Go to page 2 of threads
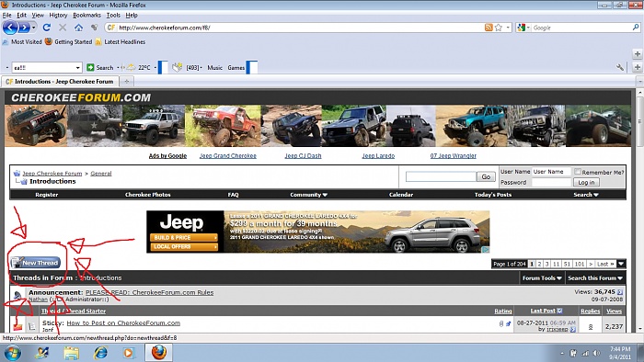 pos(539,264)
